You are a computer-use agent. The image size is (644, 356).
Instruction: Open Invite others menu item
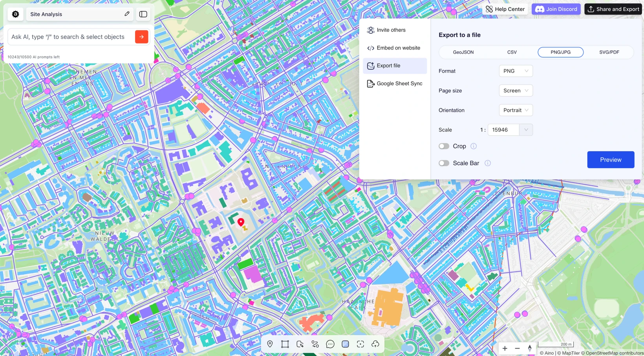tap(395, 30)
